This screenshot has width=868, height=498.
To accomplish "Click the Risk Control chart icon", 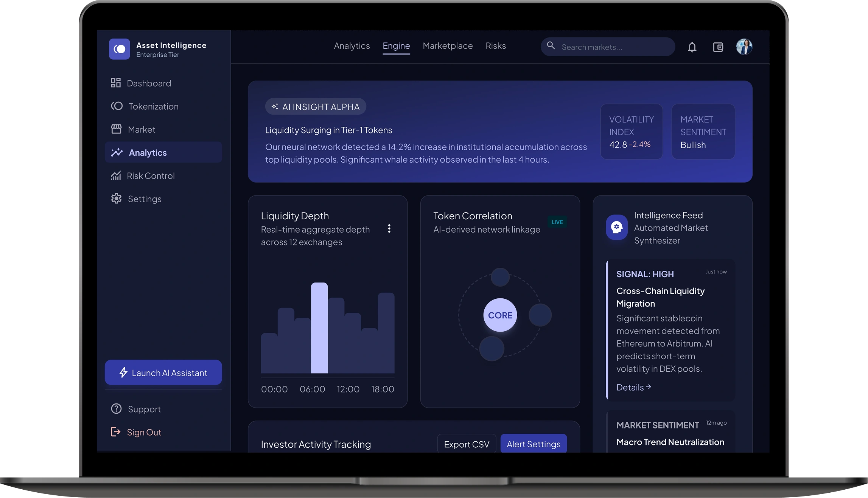I will [116, 176].
